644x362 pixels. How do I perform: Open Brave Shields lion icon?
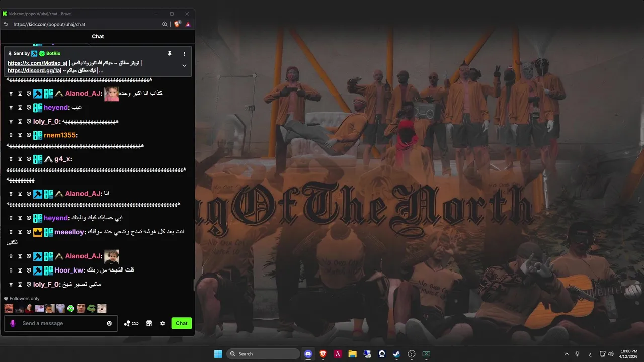point(177,24)
